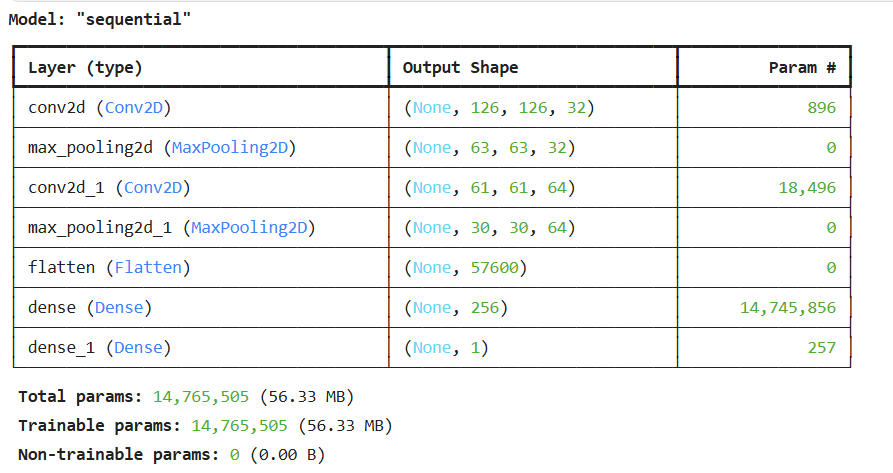This screenshot has height=473, width=893.
Task: Select the flatten output value 57600
Action: [x=494, y=268]
